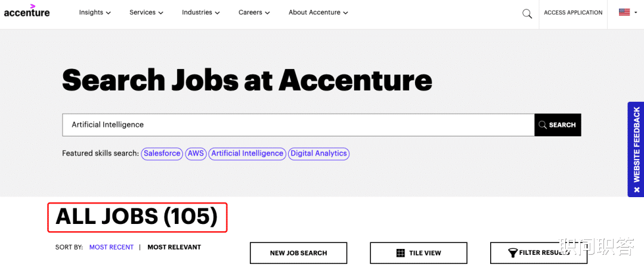This screenshot has height=268, width=644.
Task: Sort results by Most Recent
Action: pyautogui.click(x=112, y=247)
